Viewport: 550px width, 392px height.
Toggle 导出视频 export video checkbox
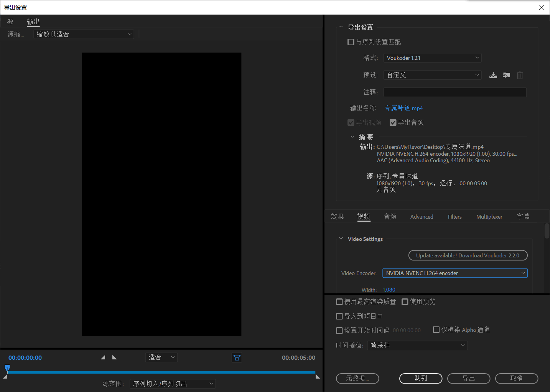tap(351, 122)
